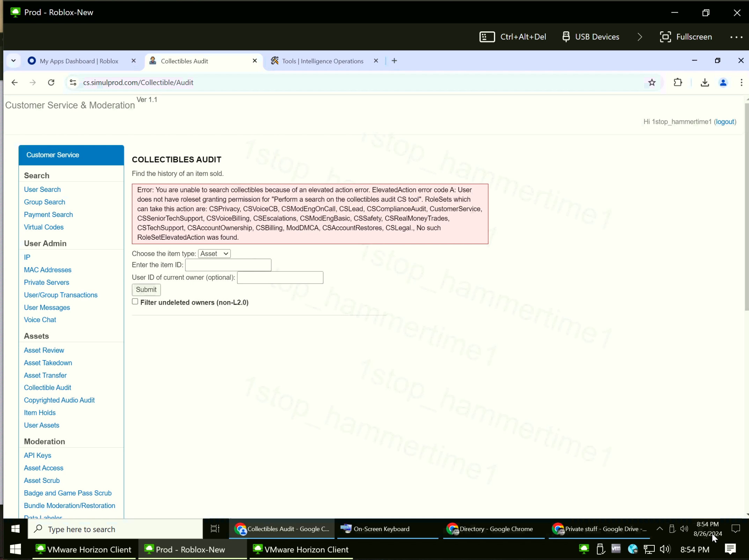Open the IP admin link
This screenshot has width=749, height=560.
tap(27, 257)
